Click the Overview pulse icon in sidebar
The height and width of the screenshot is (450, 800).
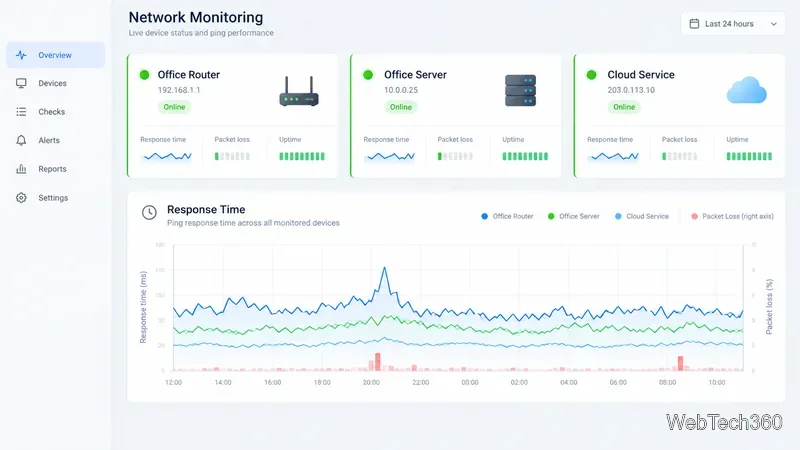coord(21,55)
